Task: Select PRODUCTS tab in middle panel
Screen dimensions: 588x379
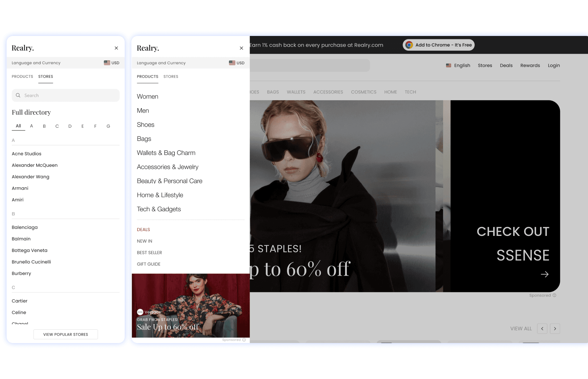Action: point(148,77)
